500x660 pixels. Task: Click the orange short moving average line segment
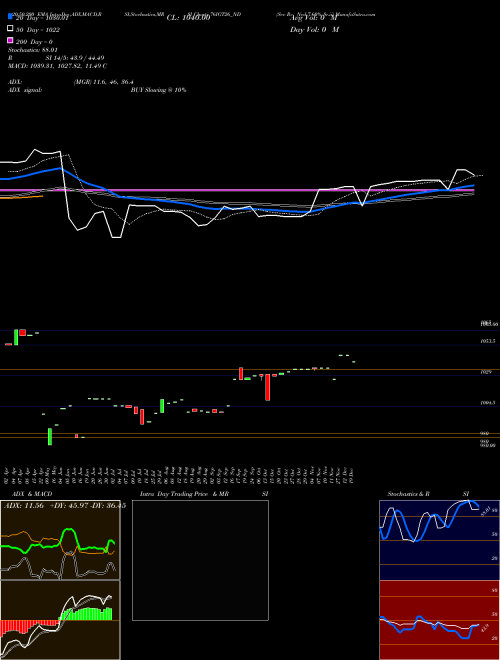point(21,197)
